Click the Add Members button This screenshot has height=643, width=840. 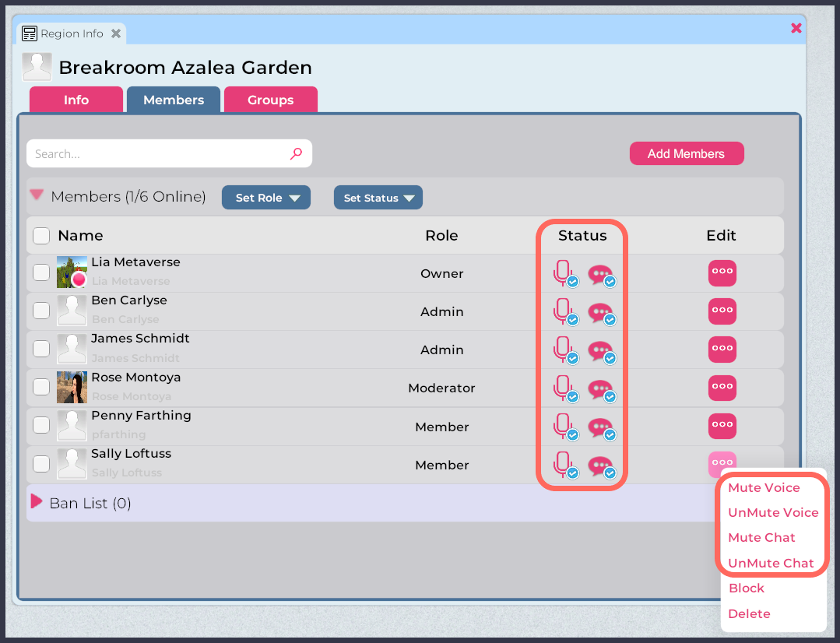click(x=686, y=153)
